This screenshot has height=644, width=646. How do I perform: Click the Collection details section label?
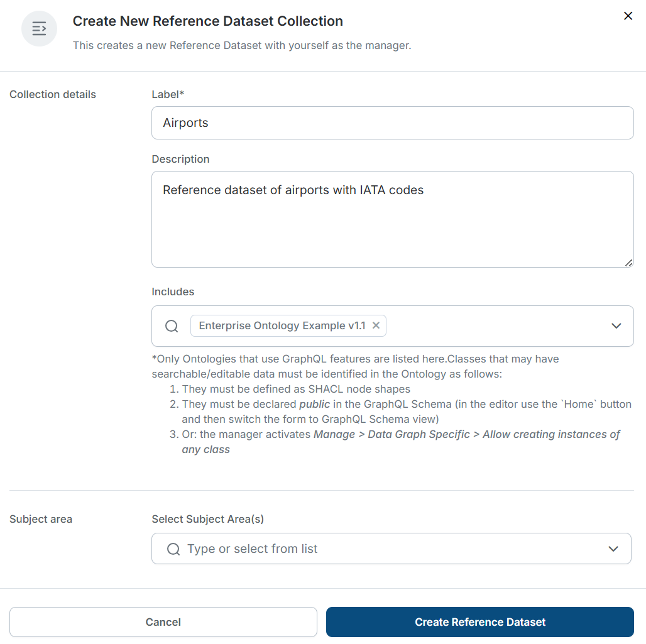click(52, 94)
